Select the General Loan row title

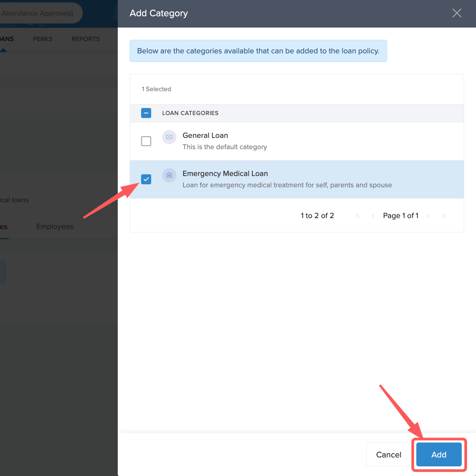click(205, 136)
